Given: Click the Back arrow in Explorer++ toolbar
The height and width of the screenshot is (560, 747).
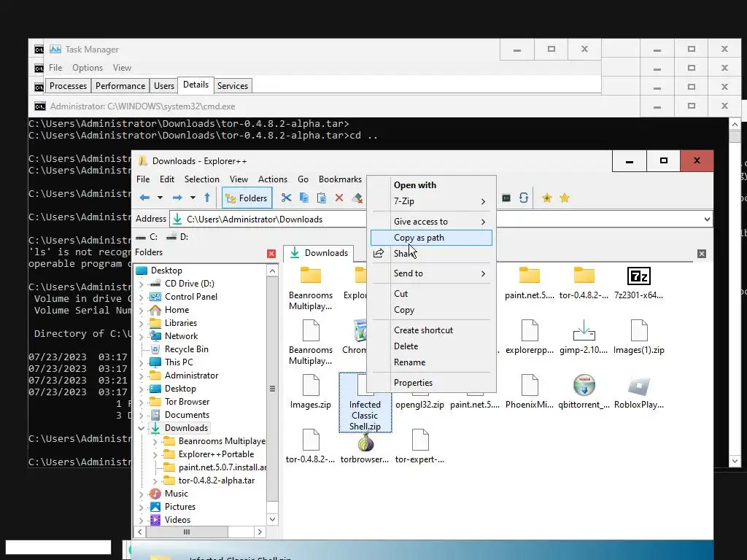Looking at the screenshot, I should pos(145,198).
